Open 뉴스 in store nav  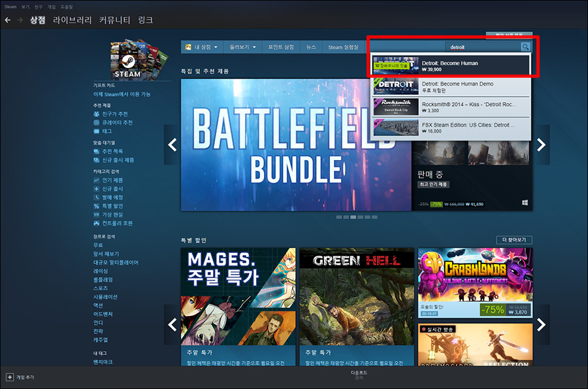pyautogui.click(x=311, y=47)
